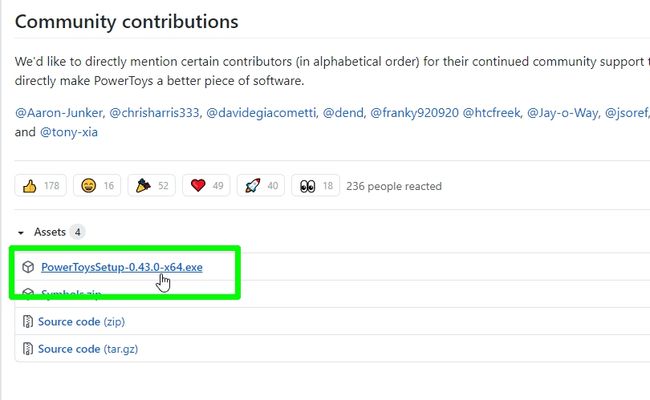This screenshot has height=400, width=650.
Task: Collapse the Assets section triangle
Action: coord(21,232)
